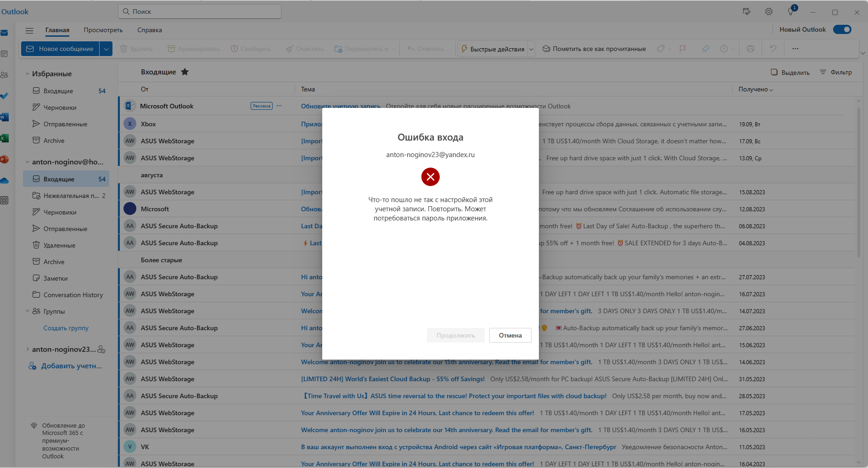The width and height of the screenshot is (868, 468).
Task: Click Создать группу link
Action: click(x=66, y=328)
